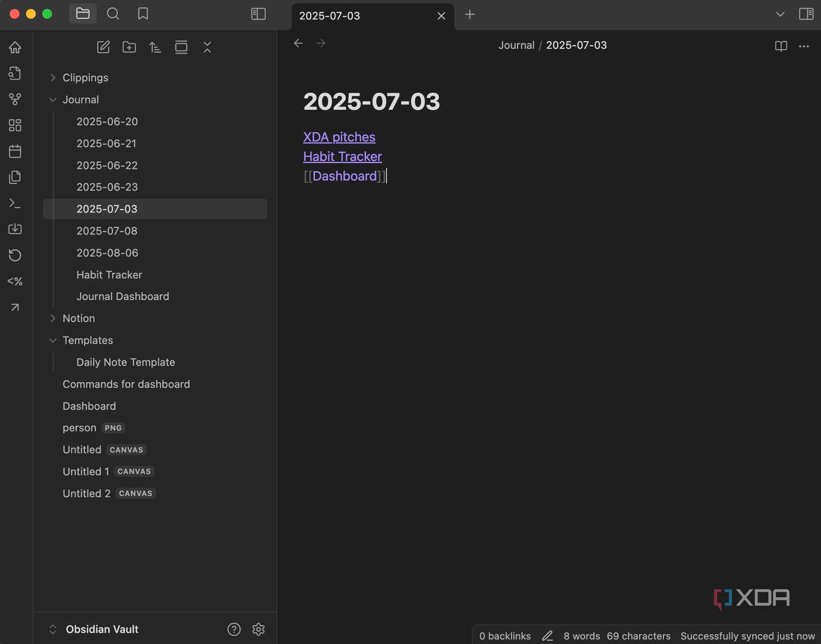Select the 2025-06-22 note
Image resolution: width=821 pixels, height=644 pixels.
(x=107, y=165)
